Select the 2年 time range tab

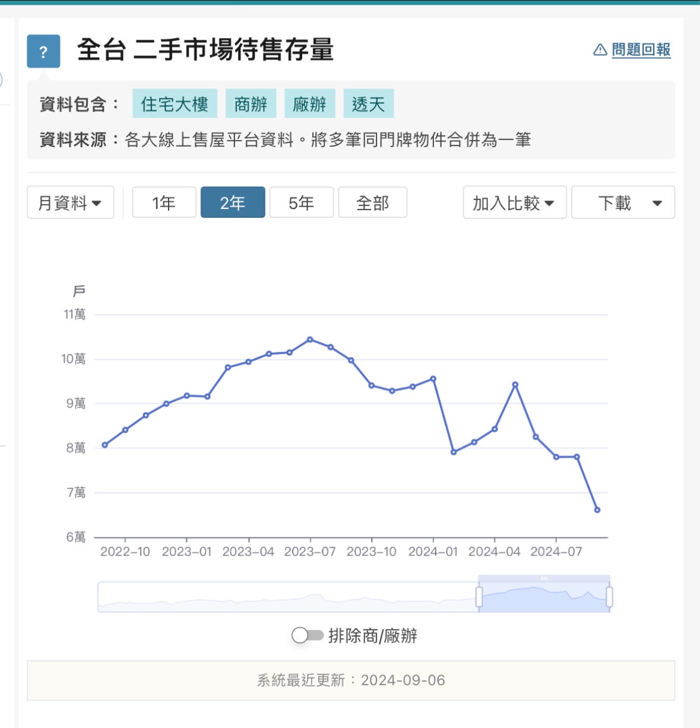click(x=233, y=203)
